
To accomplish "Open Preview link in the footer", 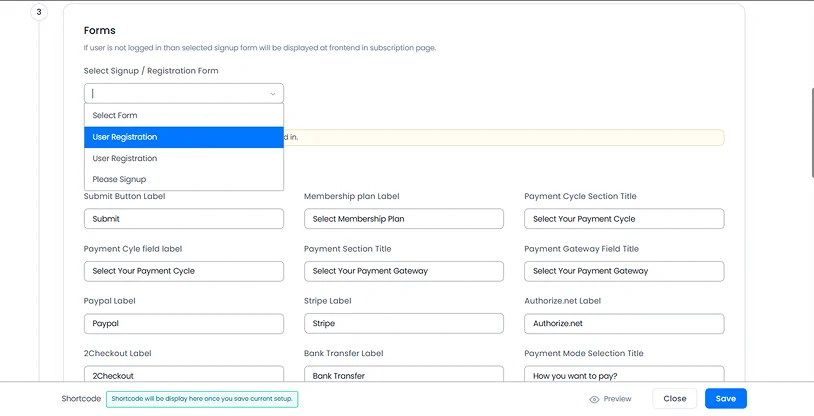I will (610, 399).
